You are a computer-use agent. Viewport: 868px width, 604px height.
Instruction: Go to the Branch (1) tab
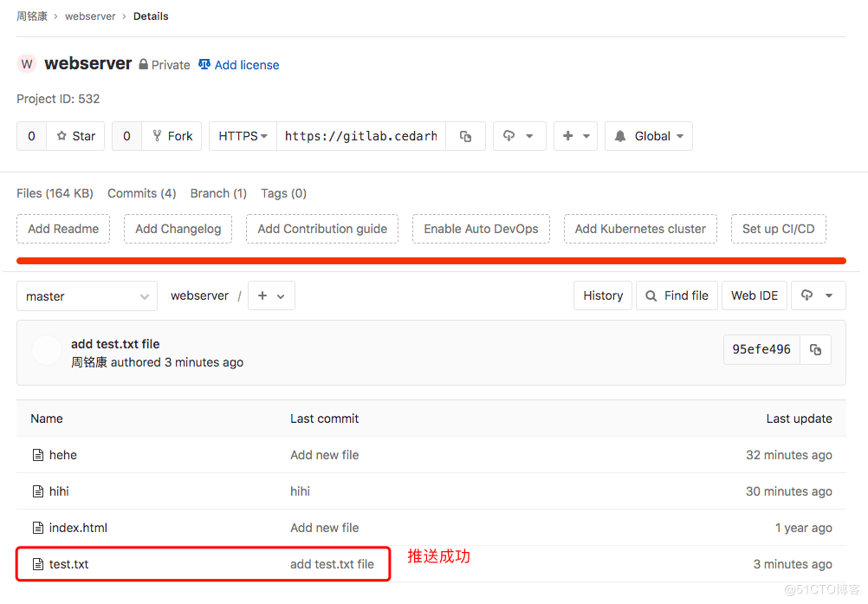[x=218, y=193]
